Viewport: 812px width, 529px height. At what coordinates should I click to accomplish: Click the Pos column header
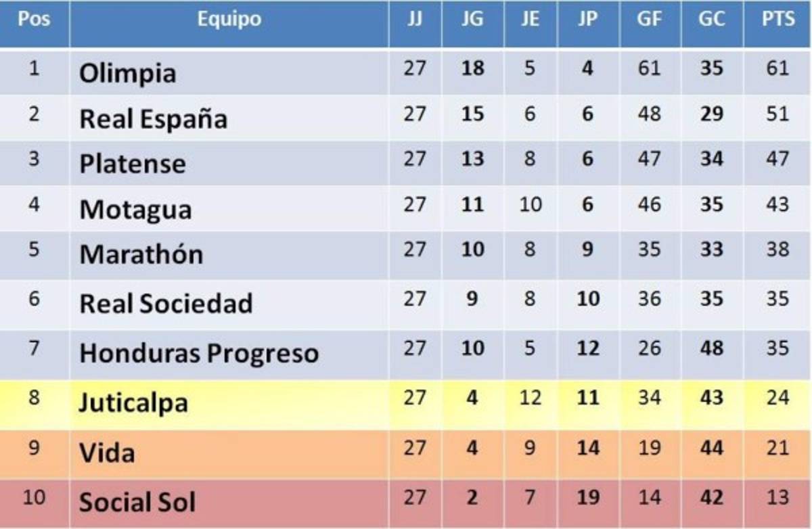click(x=34, y=20)
